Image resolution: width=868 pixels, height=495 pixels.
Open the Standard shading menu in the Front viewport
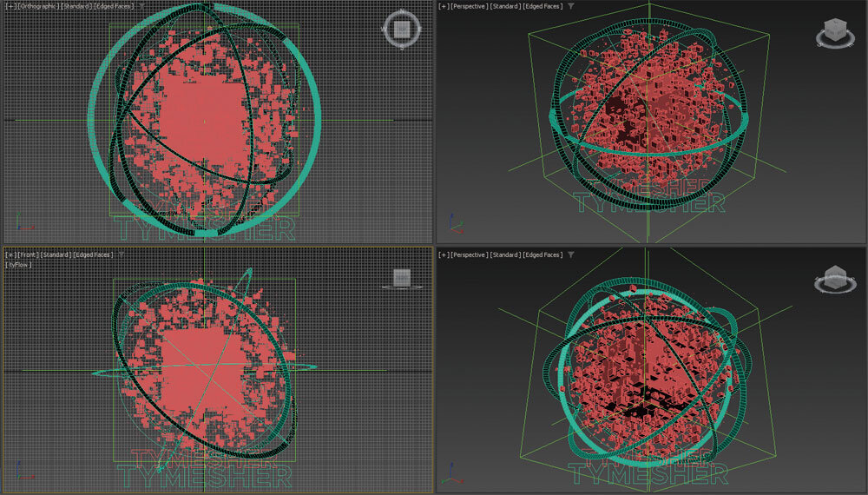coord(56,254)
